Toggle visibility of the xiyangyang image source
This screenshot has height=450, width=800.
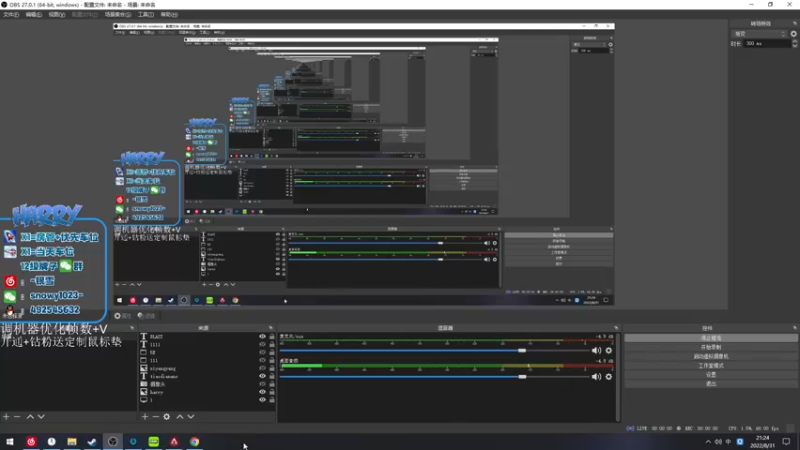click(x=262, y=368)
